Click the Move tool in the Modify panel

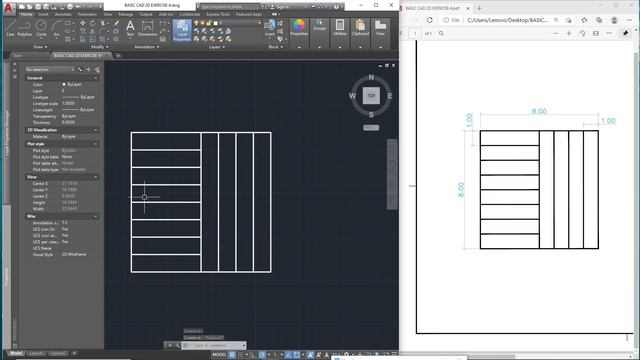tap(83, 23)
